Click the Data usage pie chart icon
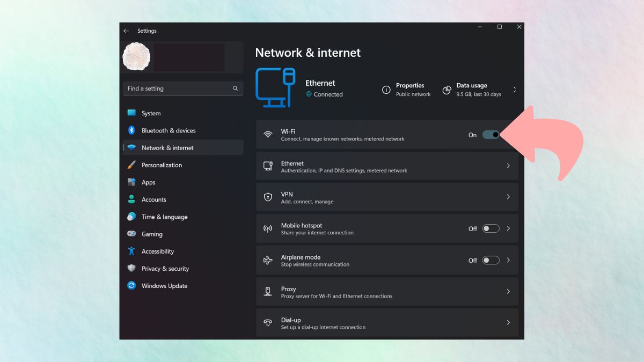Image resolution: width=644 pixels, height=362 pixels. (447, 90)
